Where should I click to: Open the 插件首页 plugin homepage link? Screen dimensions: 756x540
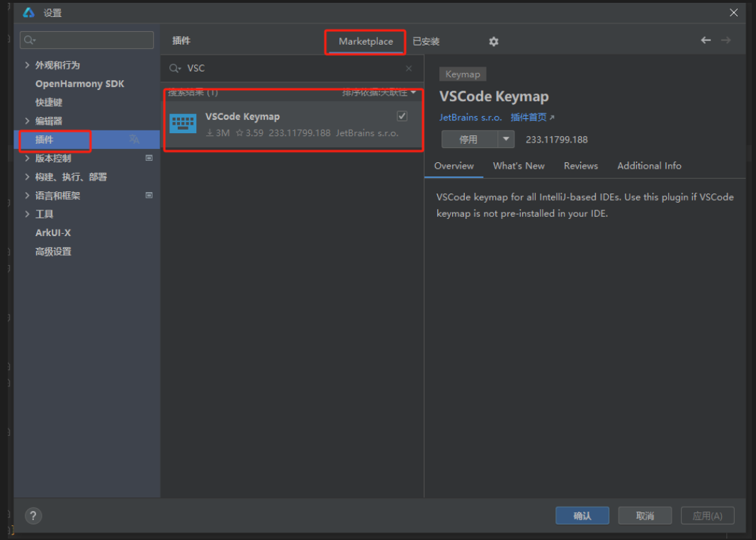(532, 117)
